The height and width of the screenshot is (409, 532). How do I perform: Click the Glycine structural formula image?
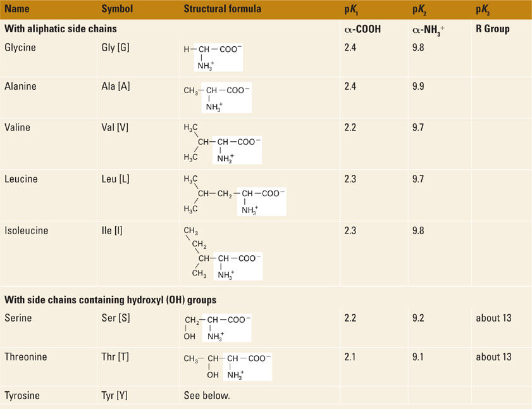(213, 57)
